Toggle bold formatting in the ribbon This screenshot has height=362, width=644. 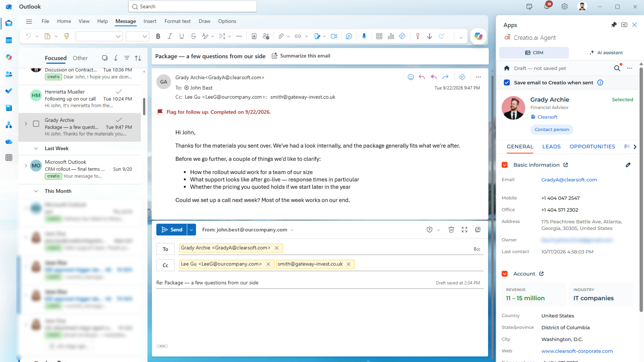pos(158,36)
